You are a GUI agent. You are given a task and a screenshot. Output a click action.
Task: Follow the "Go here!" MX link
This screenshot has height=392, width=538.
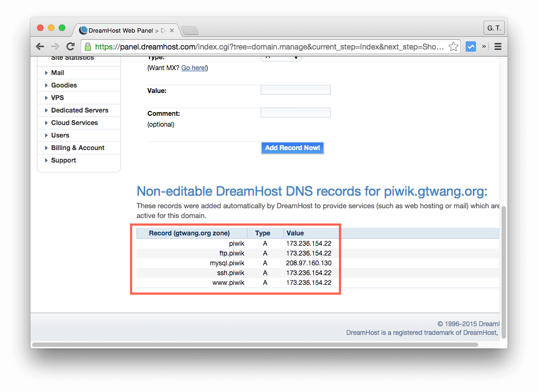194,68
